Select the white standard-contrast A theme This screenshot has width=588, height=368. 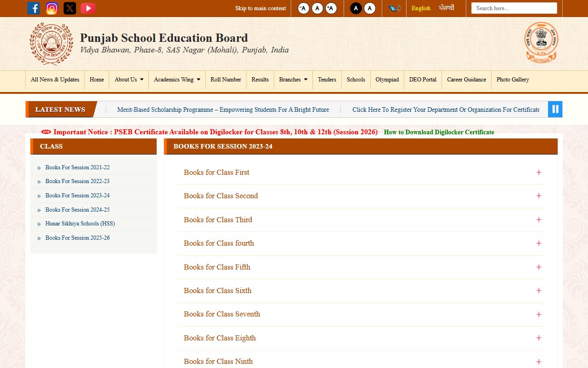370,8
